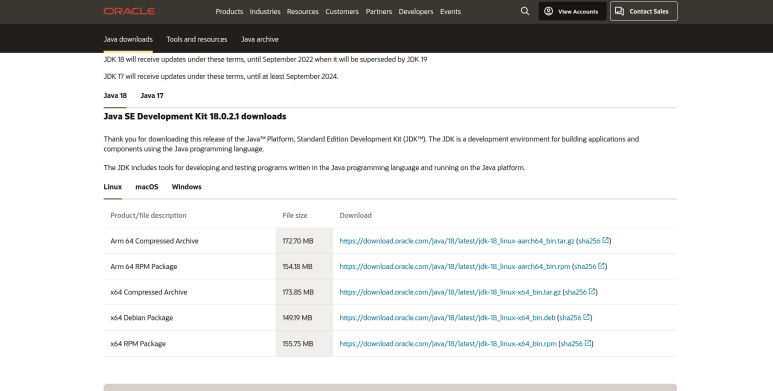Screen dimensions: 773x391
Task: Click the Oracle logo
Action: coord(129,11)
